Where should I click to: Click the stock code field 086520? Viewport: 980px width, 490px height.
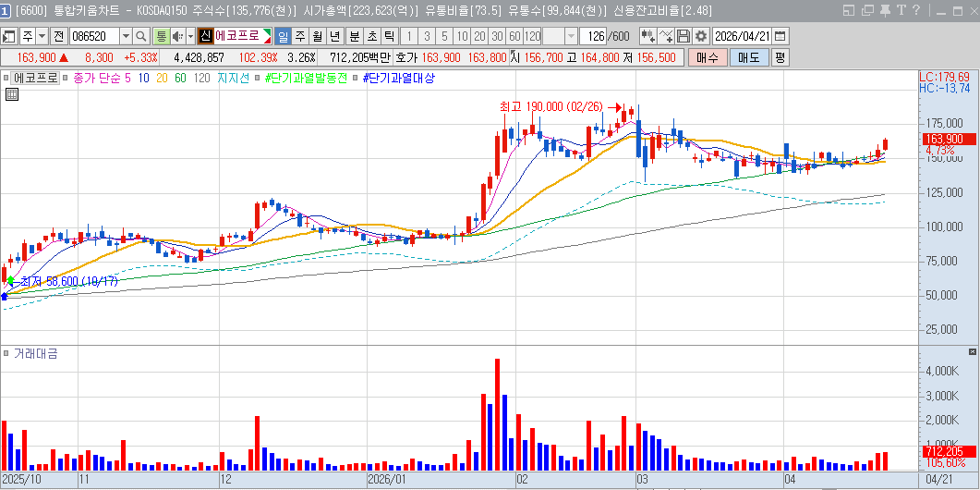pos(93,36)
